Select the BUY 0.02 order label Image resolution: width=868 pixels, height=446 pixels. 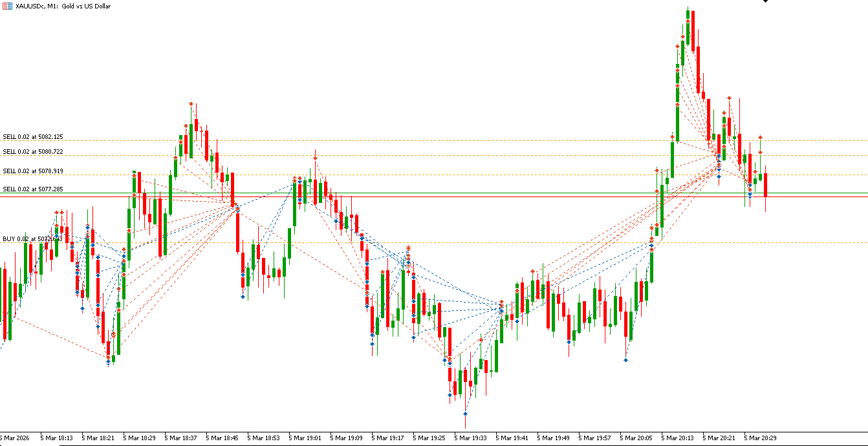pyautogui.click(x=32, y=239)
